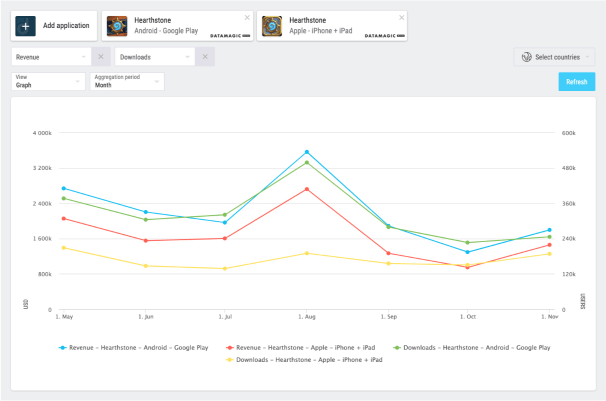Viewport: 606px width, 401px height.
Task: Expand the Aggregation period Month dropdown
Action: [126, 81]
